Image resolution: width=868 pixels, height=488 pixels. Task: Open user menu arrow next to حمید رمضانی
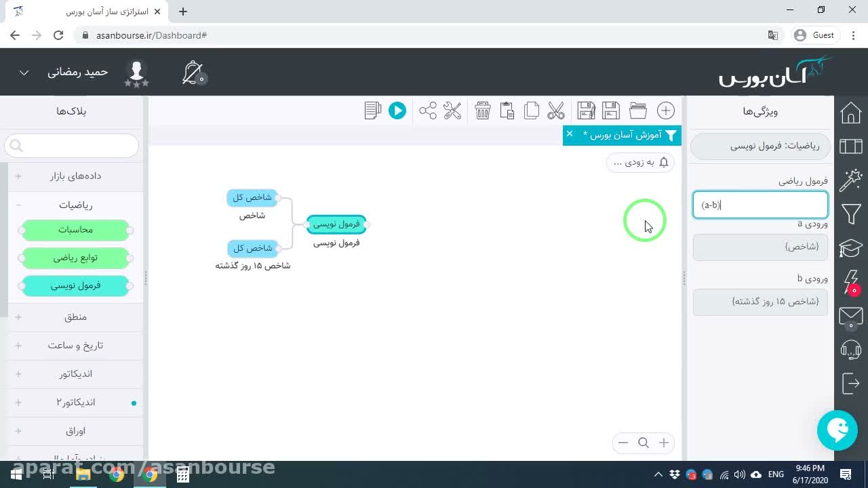point(24,73)
